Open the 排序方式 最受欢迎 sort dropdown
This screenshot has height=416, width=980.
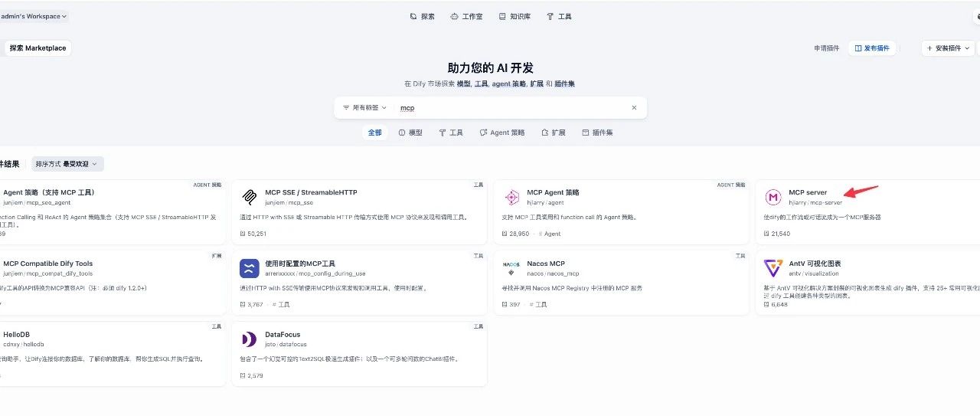[x=68, y=164]
